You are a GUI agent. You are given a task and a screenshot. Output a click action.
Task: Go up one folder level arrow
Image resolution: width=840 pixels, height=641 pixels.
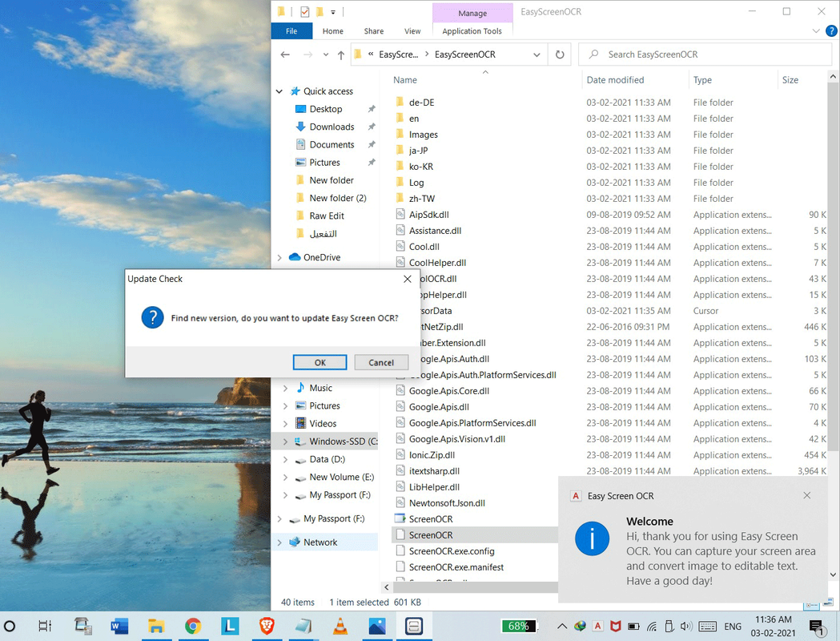coord(340,54)
